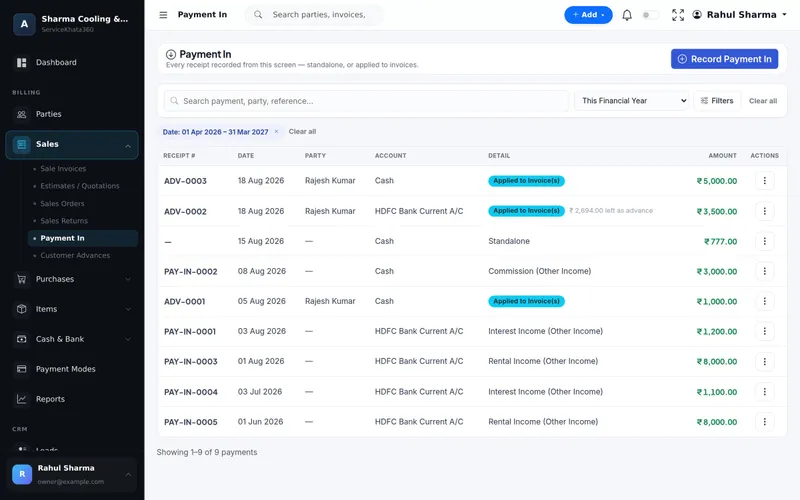Open the Add dropdown button
The height and width of the screenshot is (500, 800).
(588, 15)
